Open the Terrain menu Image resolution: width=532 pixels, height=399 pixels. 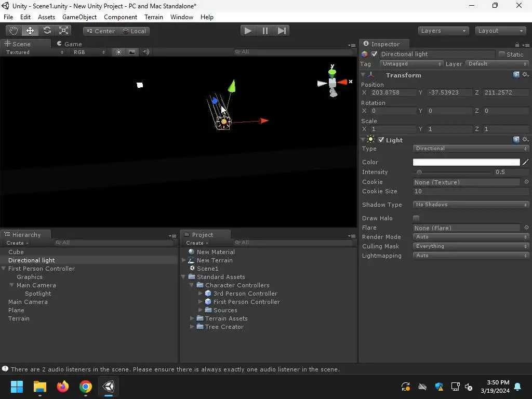pyautogui.click(x=154, y=17)
